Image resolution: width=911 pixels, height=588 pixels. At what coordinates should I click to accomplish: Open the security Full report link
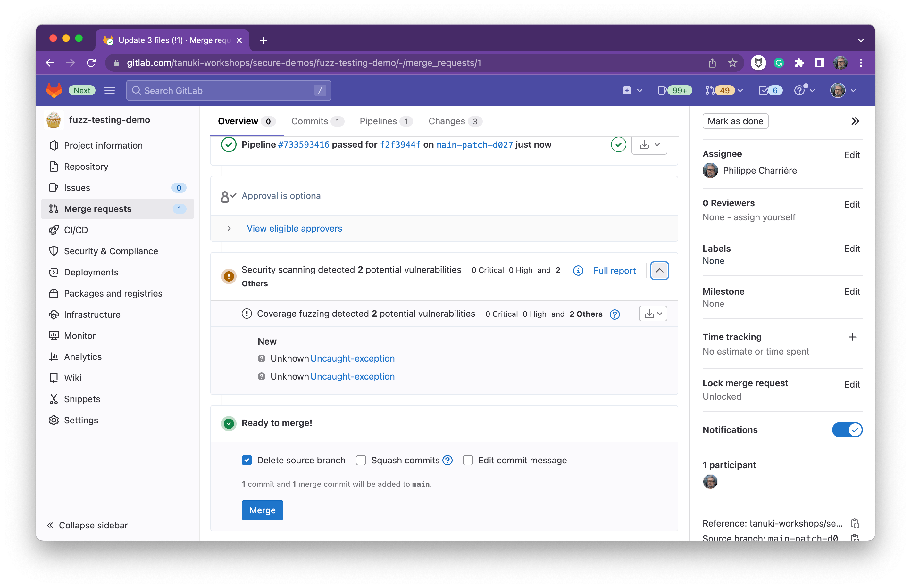point(614,271)
